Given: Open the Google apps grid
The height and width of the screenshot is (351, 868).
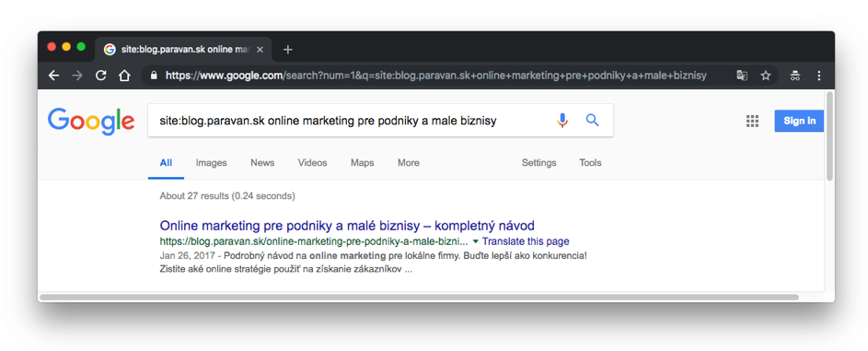Looking at the screenshot, I should 752,122.
